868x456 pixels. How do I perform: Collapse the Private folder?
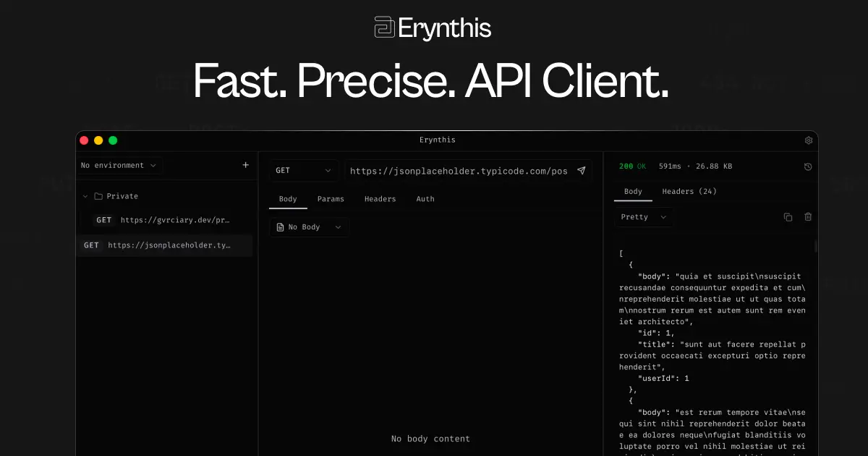(x=85, y=195)
